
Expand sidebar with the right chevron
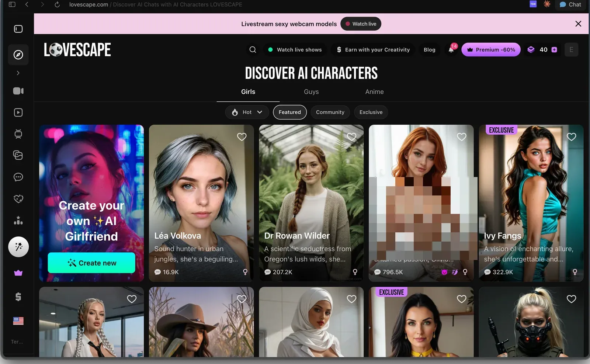point(18,73)
